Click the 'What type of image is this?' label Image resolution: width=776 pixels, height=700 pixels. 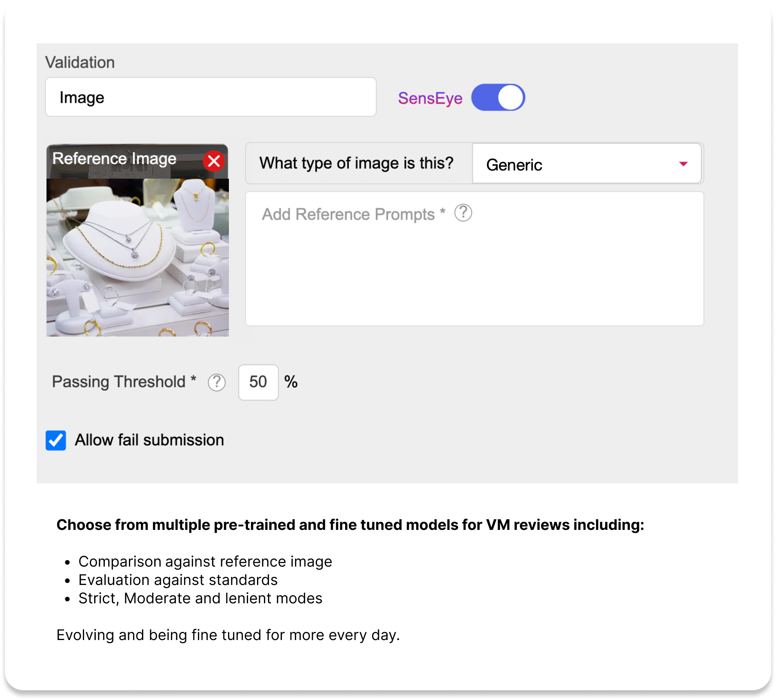point(356,163)
